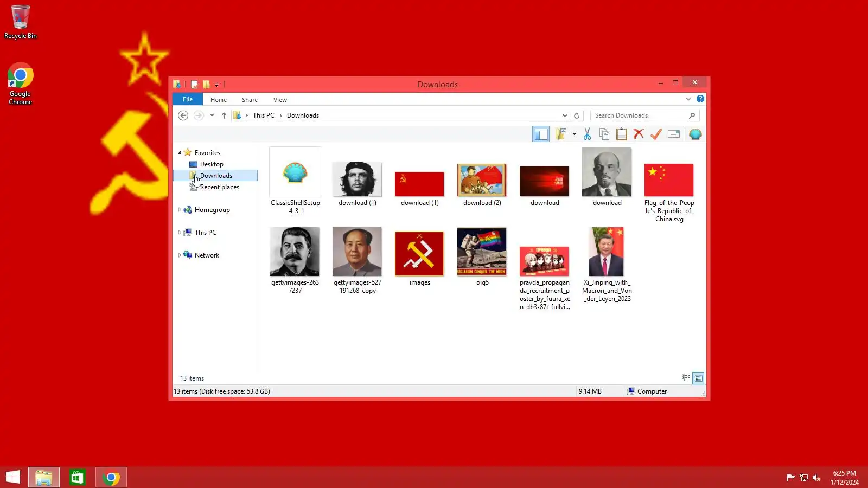
Task: Expand the Homegroup tree node
Action: pyautogui.click(x=180, y=210)
